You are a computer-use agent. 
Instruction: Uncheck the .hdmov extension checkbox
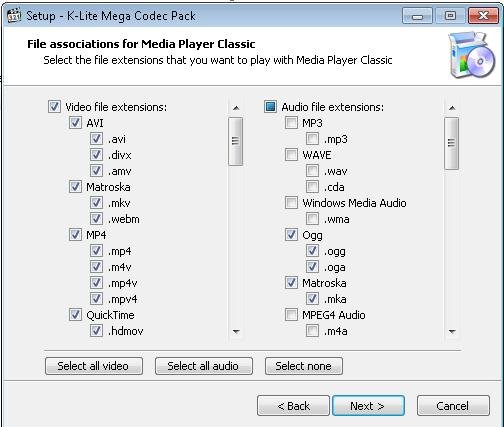[96, 331]
